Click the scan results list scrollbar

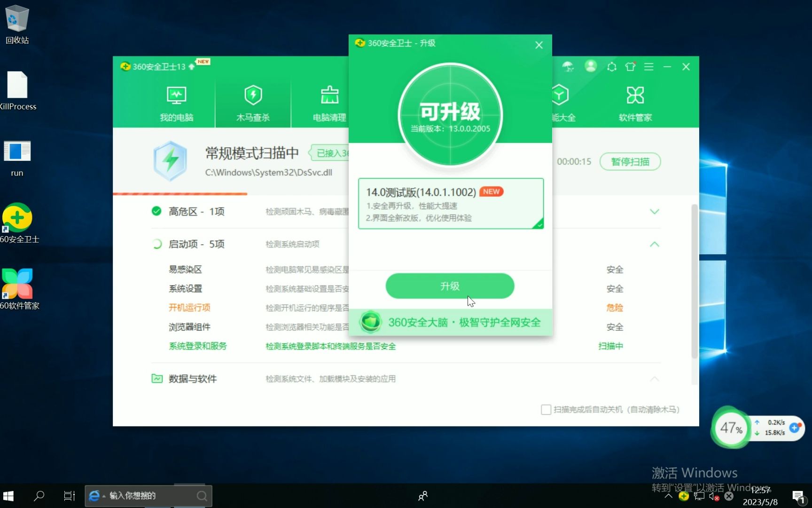click(x=695, y=281)
